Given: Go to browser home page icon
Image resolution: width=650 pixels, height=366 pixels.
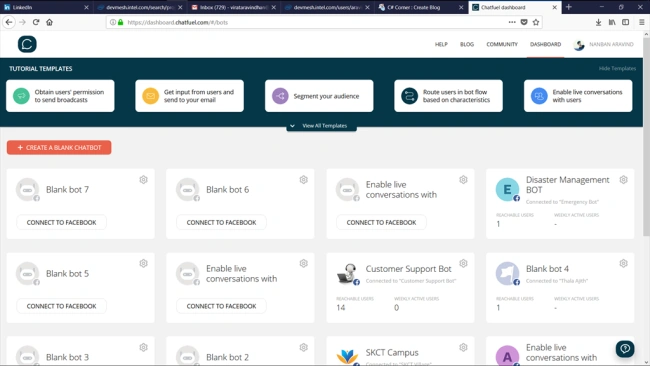Looking at the screenshot, I should point(49,22).
